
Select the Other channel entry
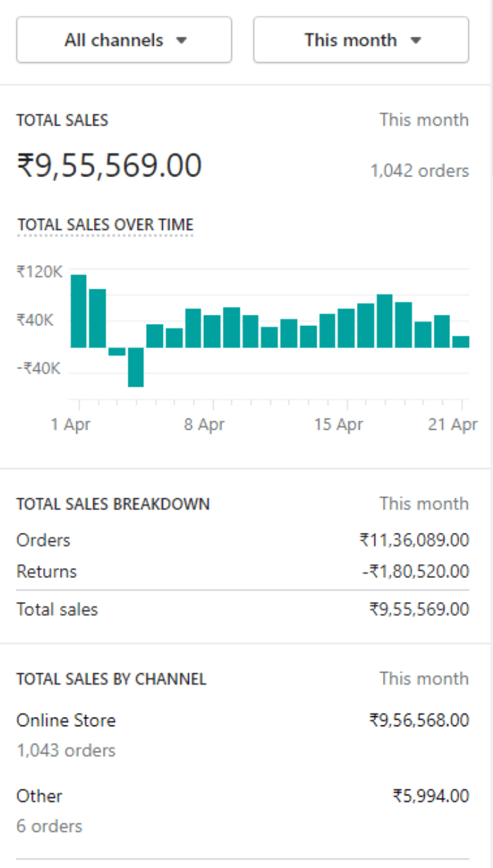39,796
